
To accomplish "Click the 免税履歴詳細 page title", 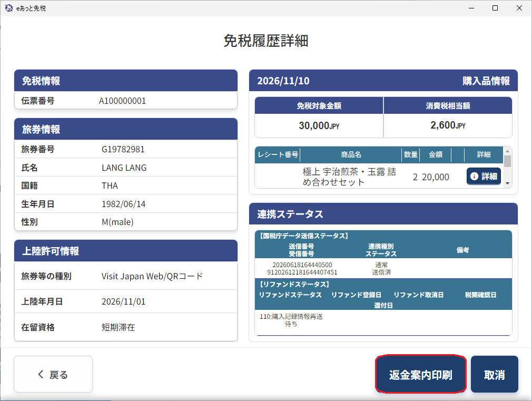I will 265,41.
